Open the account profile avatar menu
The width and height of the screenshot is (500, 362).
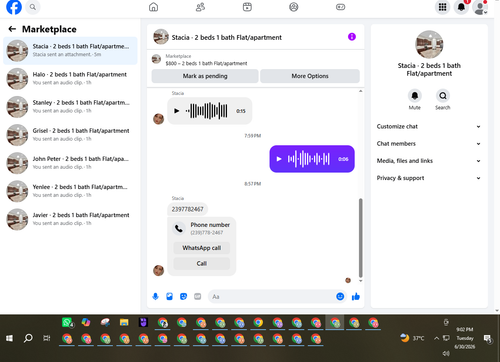(480, 7)
